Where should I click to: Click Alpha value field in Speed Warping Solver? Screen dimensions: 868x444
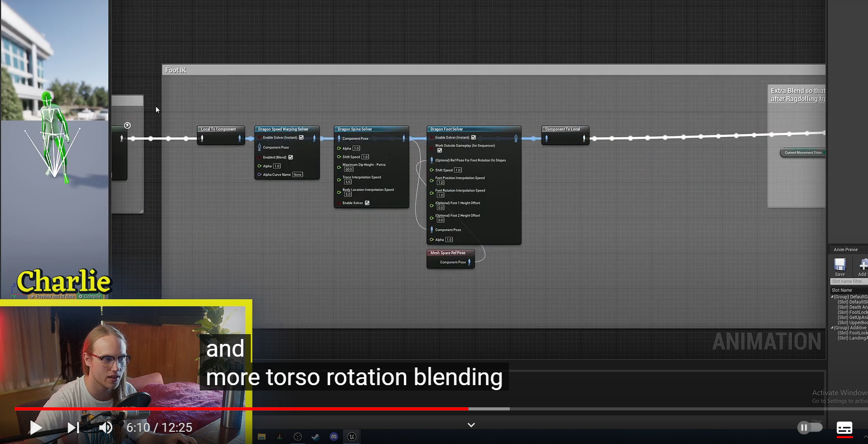point(277,166)
